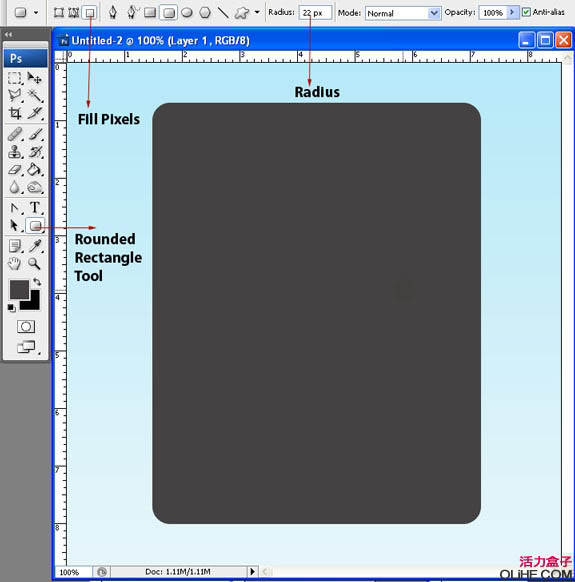Click the Radius input field

coord(316,13)
